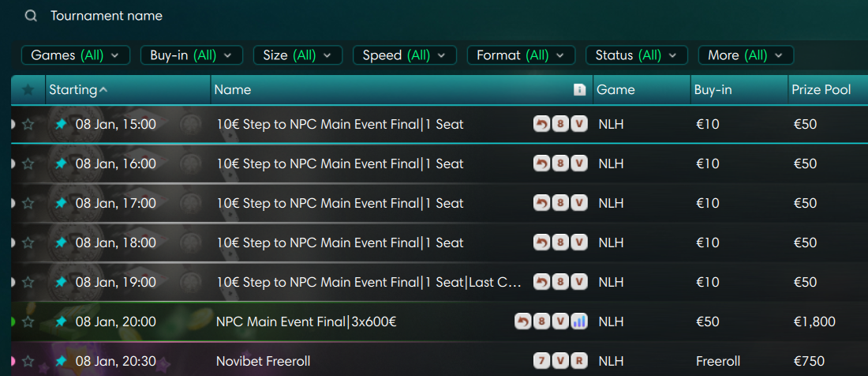
Task: Click the 7 badge on Novibet Freeroll
Action: (x=541, y=361)
